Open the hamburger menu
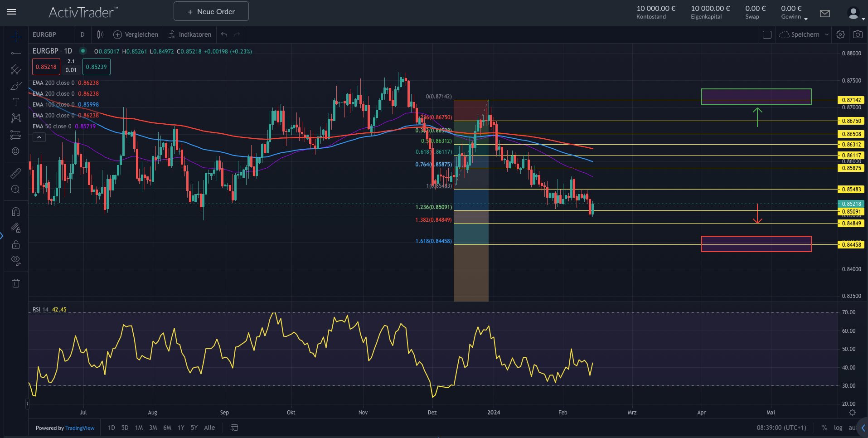The width and height of the screenshot is (868, 438). click(11, 12)
